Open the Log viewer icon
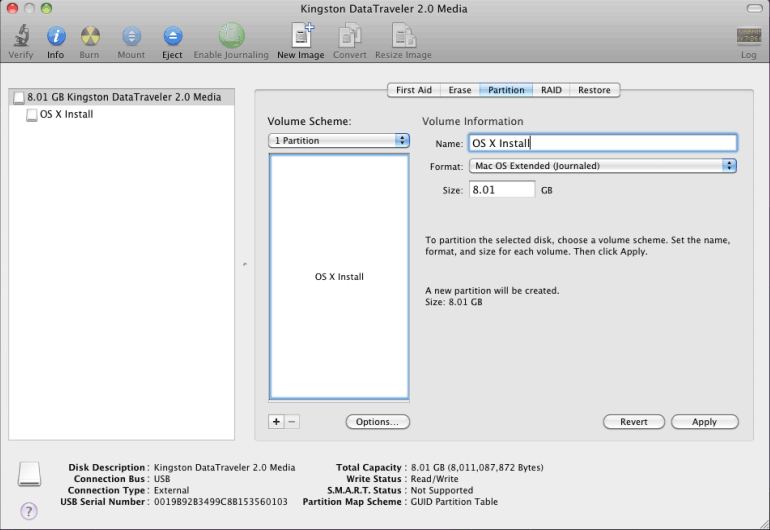The image size is (770, 530). (748, 36)
